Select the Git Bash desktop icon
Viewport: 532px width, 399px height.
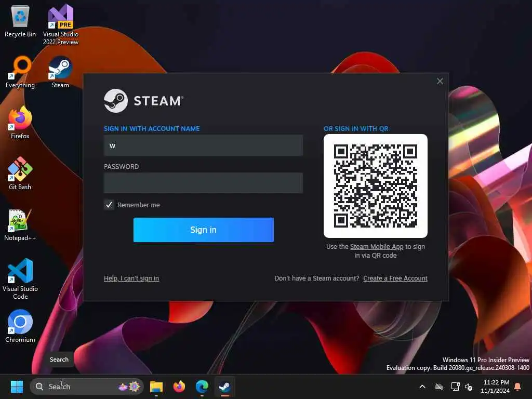[20, 174]
